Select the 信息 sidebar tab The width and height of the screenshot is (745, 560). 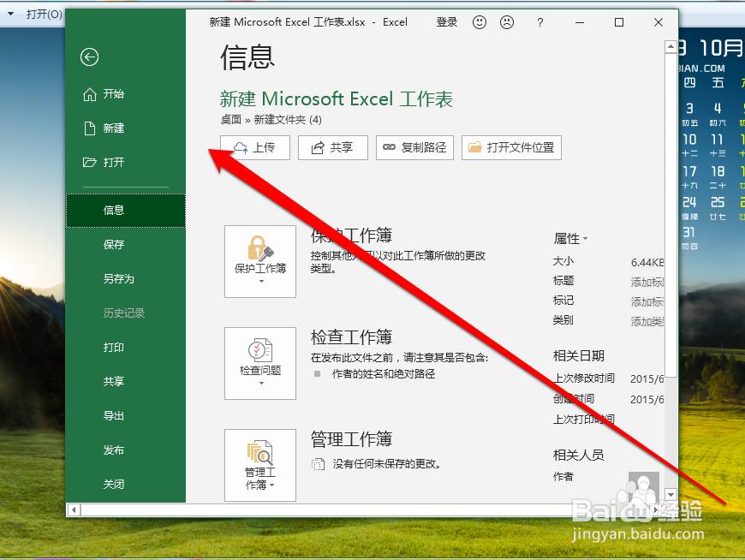pyautogui.click(x=125, y=211)
